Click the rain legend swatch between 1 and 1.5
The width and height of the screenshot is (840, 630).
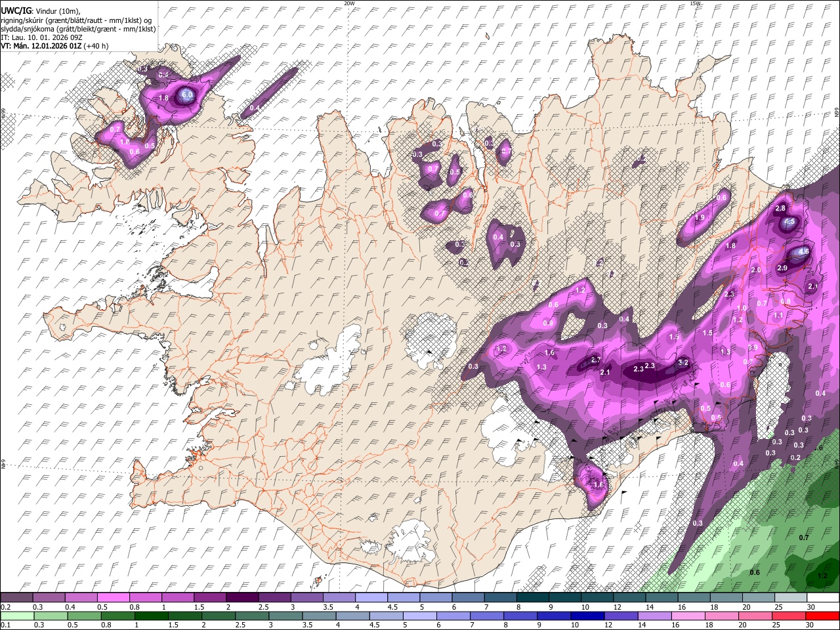pos(151,616)
